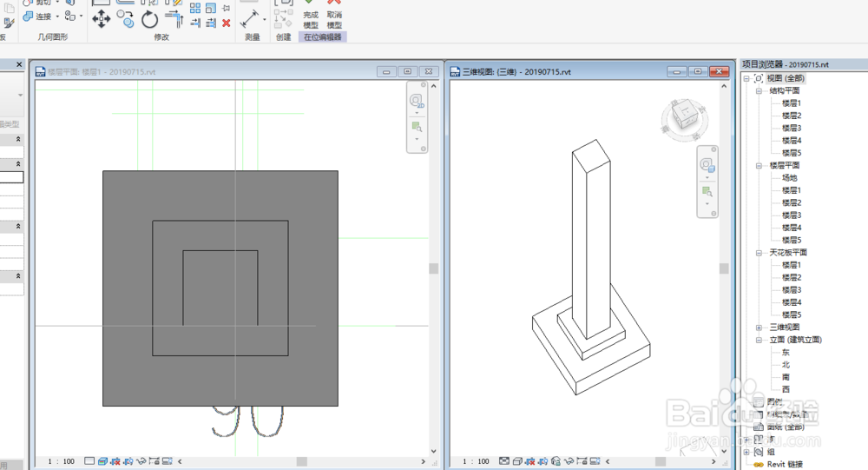Viewport: 868px width, 470px height.
Task: Click the Match Type Properties paintbrush icon
Action: click(9, 23)
